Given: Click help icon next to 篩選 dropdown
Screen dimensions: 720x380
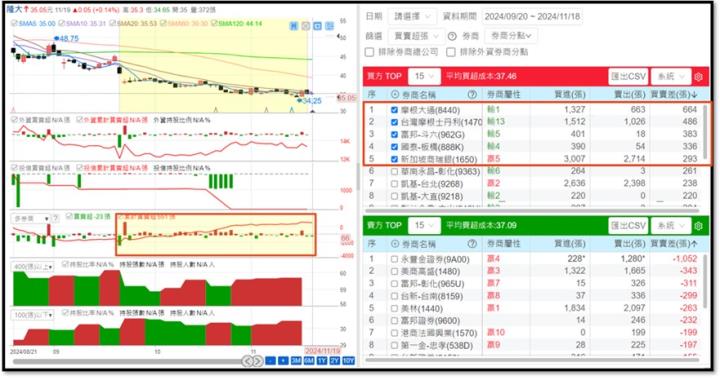Looking at the screenshot, I should click(x=452, y=36).
